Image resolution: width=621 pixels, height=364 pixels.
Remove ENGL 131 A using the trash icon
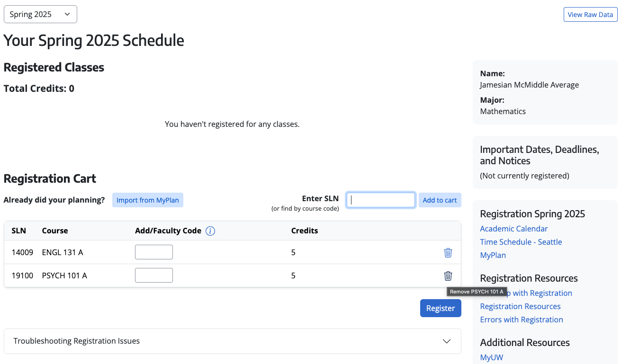point(448,252)
